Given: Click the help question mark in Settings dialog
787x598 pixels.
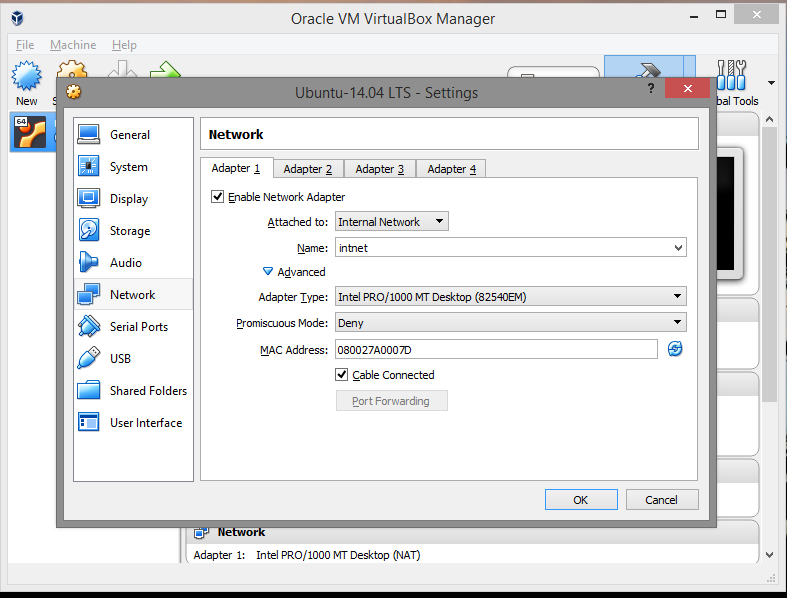Looking at the screenshot, I should (x=650, y=88).
